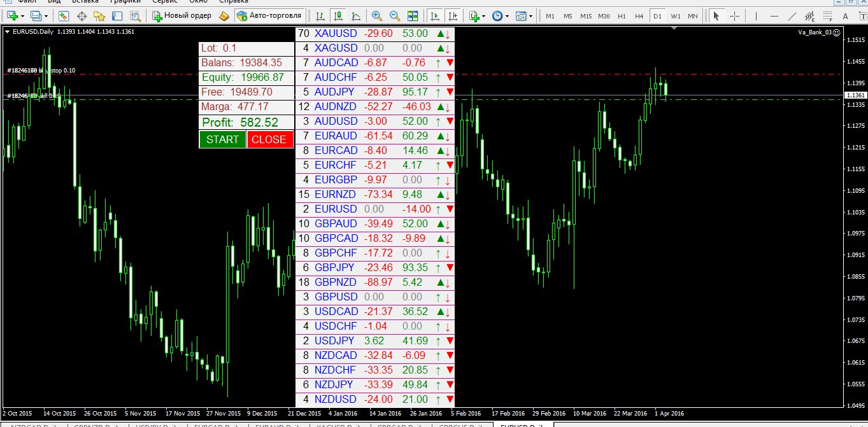Launch MetaEditor from the toolbar
Screen dimensions: 868x427
point(224,15)
